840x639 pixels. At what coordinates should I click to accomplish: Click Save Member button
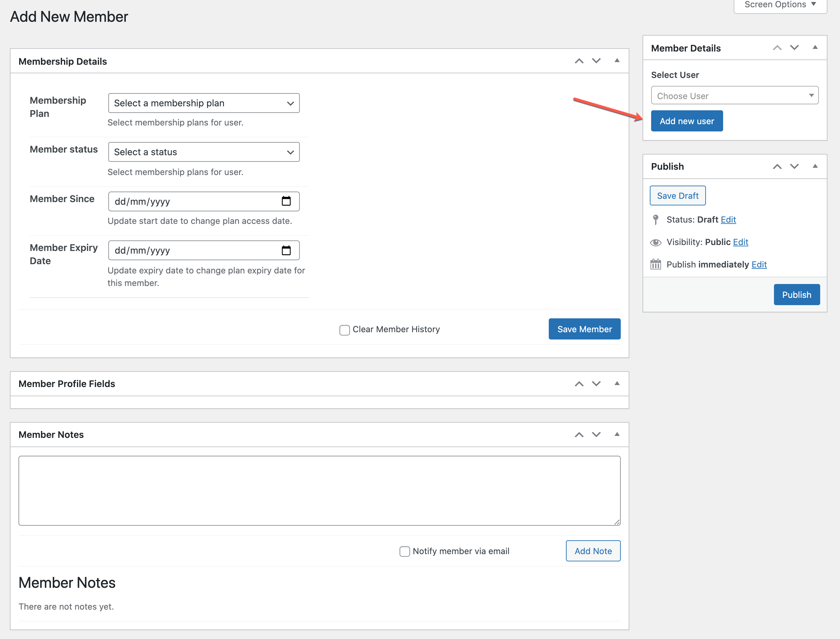point(584,329)
